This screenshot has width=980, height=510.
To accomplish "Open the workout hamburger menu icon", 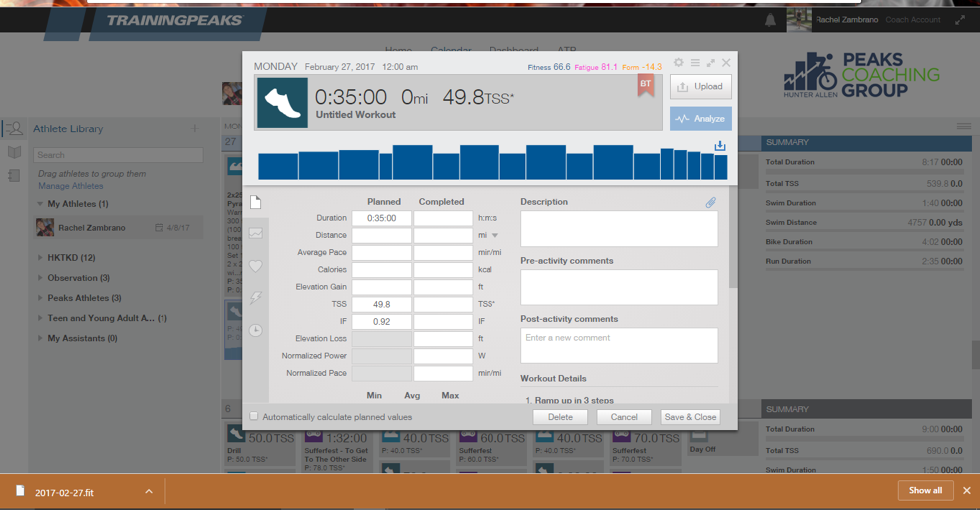I will (695, 63).
